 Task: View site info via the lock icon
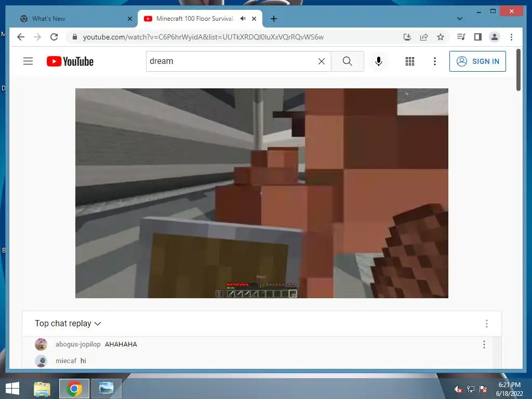(75, 37)
